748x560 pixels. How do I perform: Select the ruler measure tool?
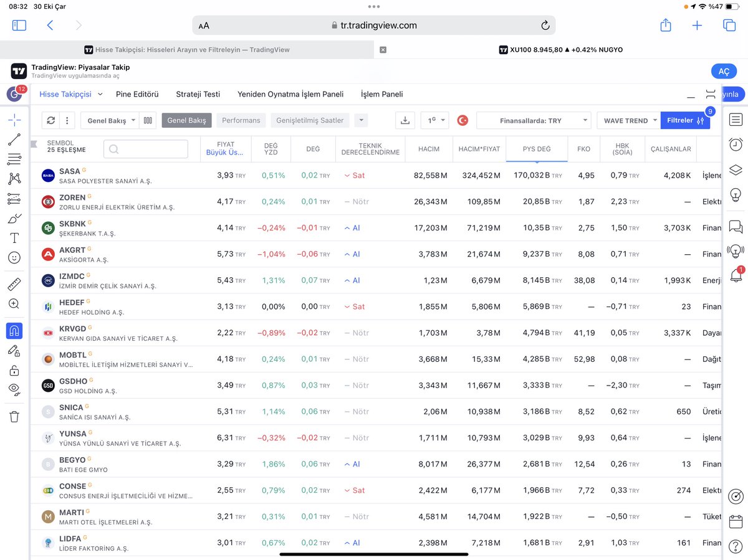coord(14,285)
